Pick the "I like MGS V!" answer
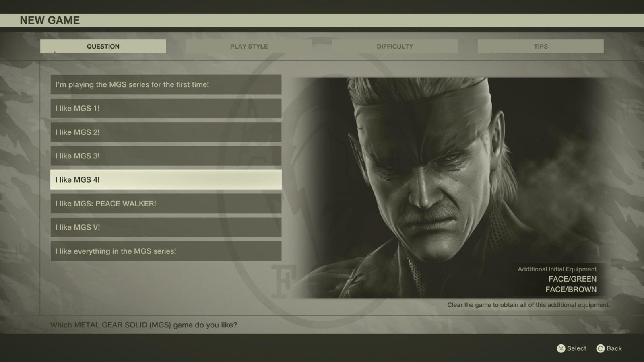This screenshot has height=362, width=644. coord(166,227)
